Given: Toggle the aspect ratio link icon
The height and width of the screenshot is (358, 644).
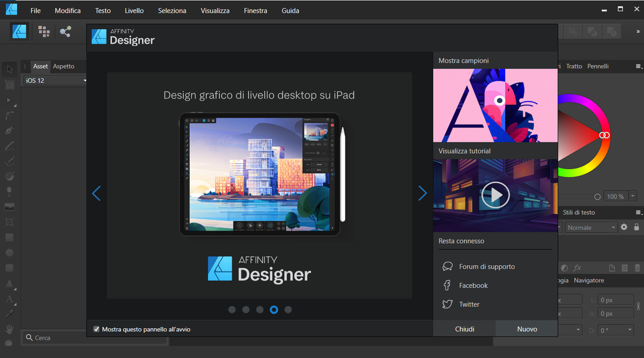Looking at the screenshot, I should (x=639, y=306).
